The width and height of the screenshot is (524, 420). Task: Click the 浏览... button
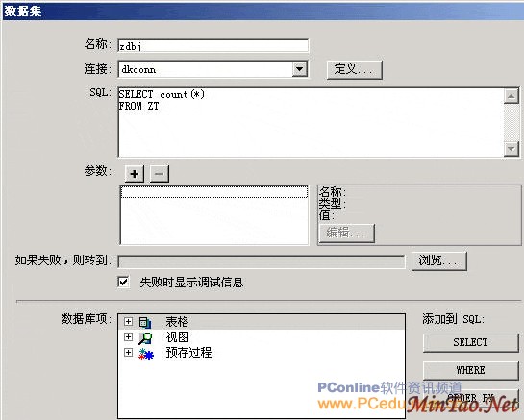click(x=438, y=261)
